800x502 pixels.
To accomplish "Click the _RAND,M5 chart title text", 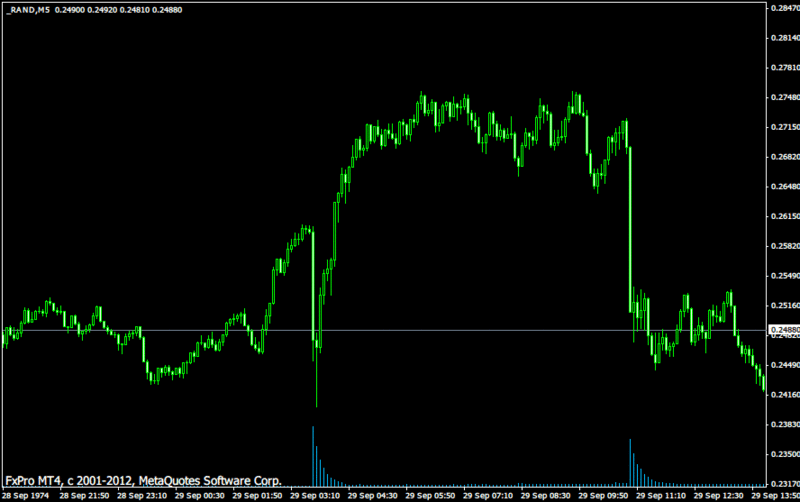I will click(29, 10).
